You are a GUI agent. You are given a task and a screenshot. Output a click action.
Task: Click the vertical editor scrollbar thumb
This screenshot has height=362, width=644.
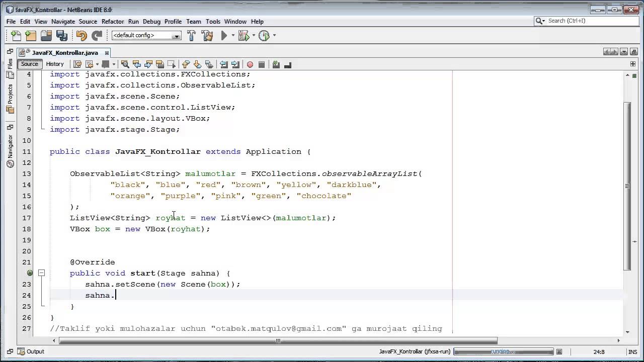pyautogui.click(x=627, y=186)
